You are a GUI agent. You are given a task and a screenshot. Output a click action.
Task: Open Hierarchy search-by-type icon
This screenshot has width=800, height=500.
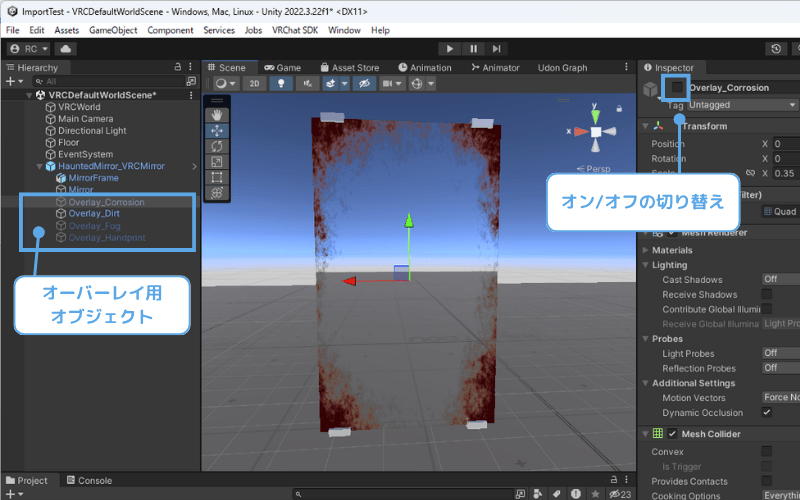coord(191,81)
